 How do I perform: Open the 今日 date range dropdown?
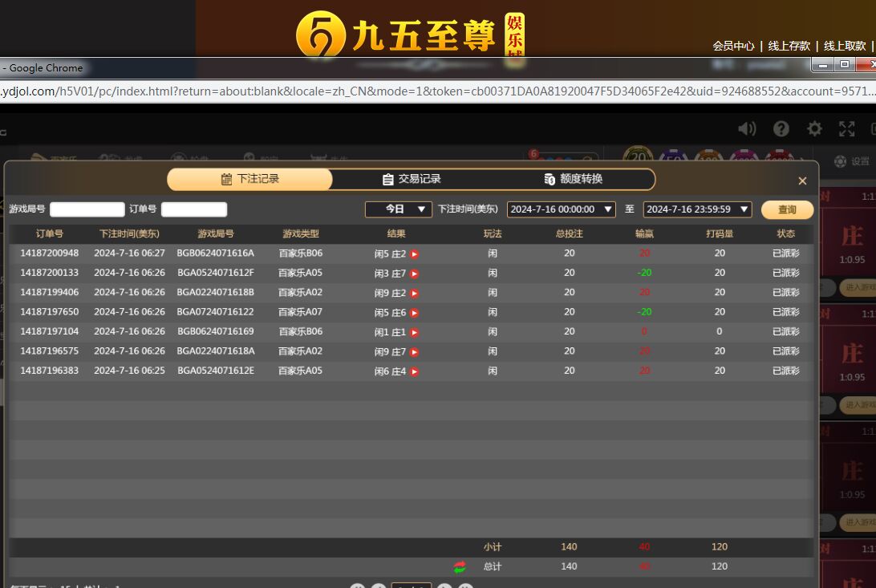tap(399, 209)
